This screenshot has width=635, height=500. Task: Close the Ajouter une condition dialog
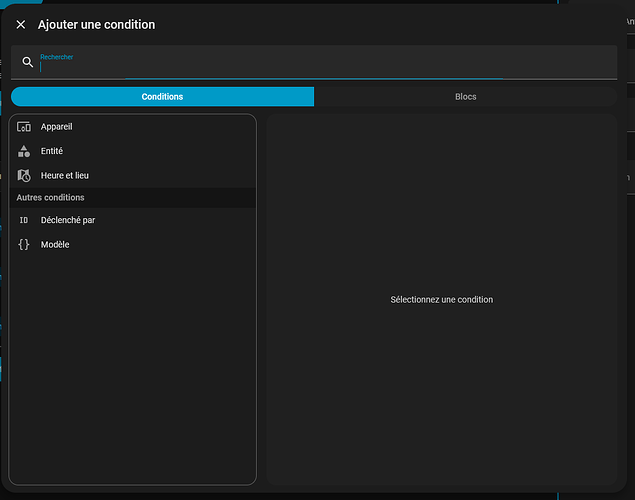tap(21, 24)
